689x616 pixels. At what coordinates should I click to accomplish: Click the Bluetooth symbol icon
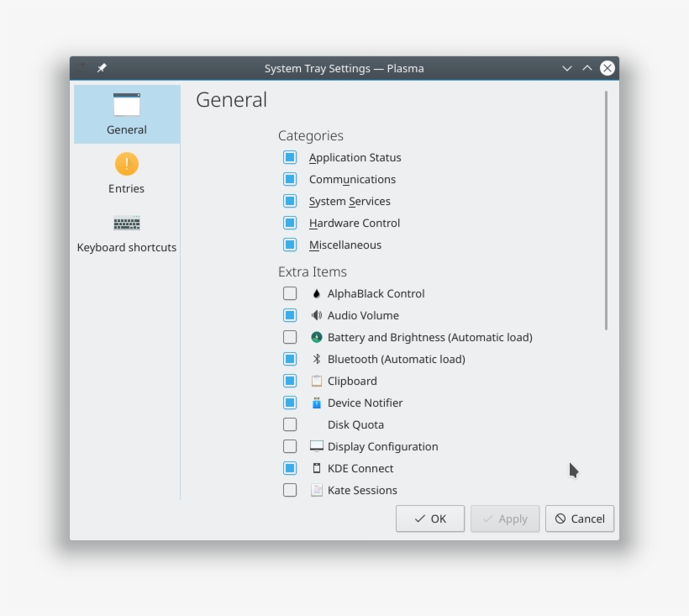pos(317,359)
